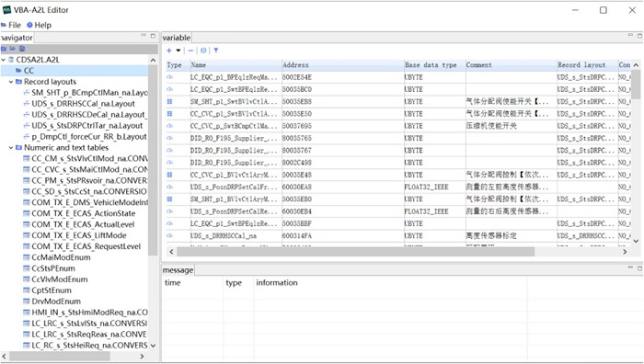
Task: Open the dropdown arrow beside the plus icon
Action: [x=178, y=51]
